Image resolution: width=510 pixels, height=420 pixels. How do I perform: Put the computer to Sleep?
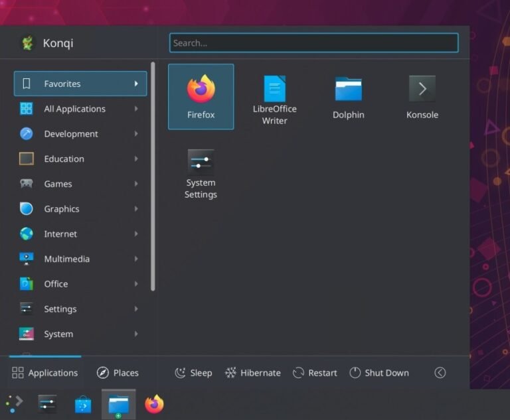click(193, 372)
